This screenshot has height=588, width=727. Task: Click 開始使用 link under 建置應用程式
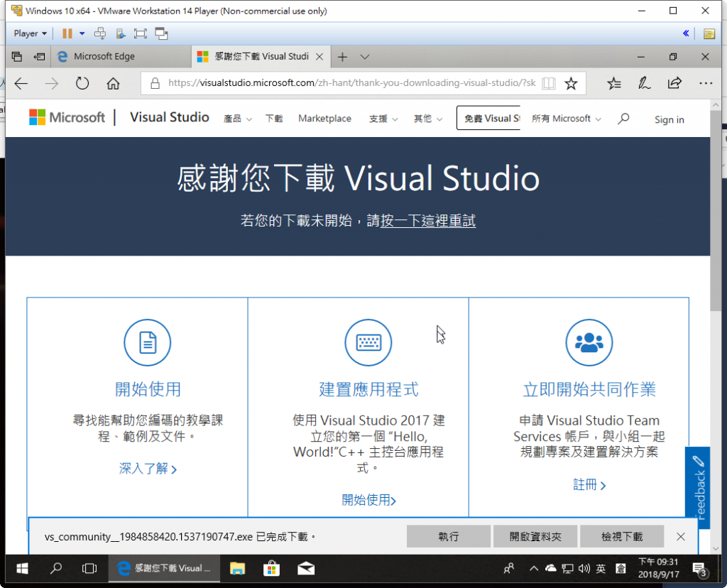click(368, 500)
